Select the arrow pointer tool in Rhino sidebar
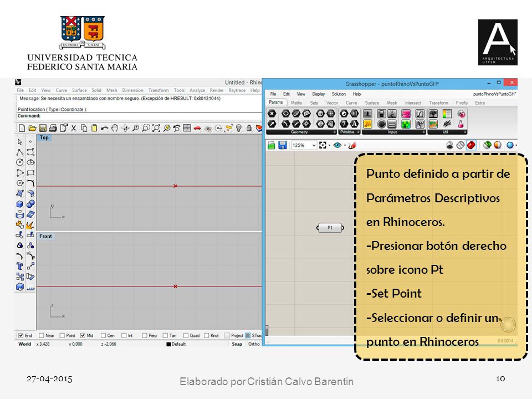The height and width of the screenshot is (399, 532). [20, 141]
